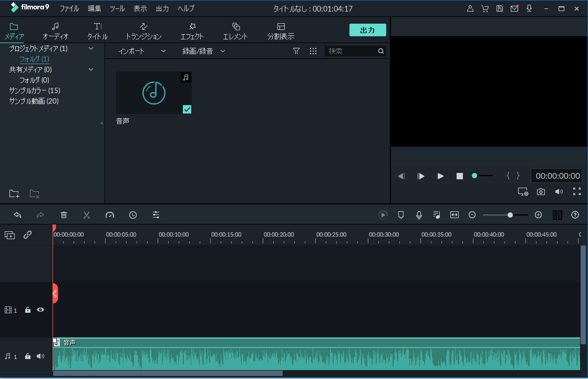
Task: Click the green 出力 export button
Action: (x=367, y=30)
